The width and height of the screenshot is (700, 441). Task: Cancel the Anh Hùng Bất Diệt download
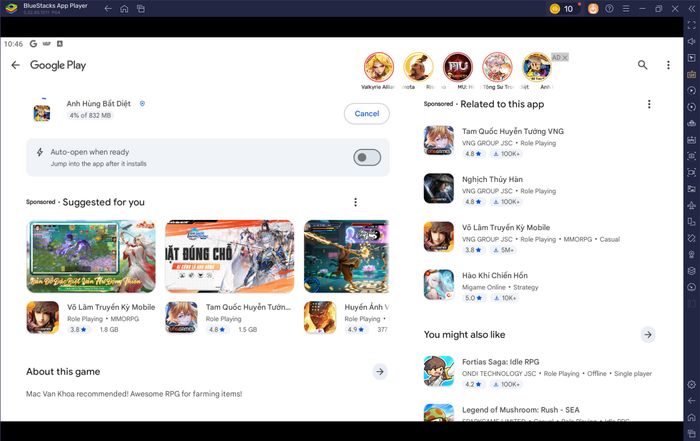[367, 114]
